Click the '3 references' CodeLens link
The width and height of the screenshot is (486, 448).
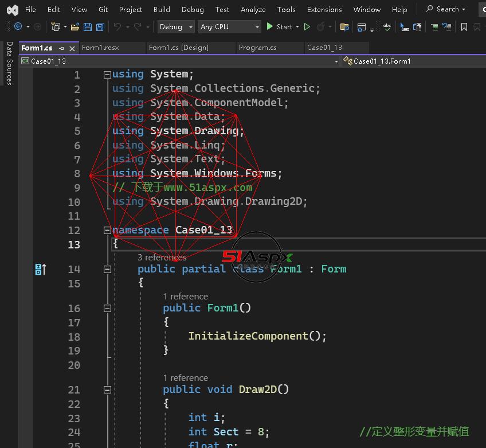tap(162, 257)
